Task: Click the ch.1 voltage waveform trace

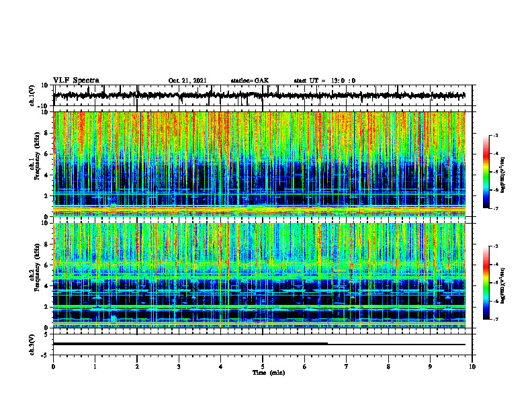Action: point(259,95)
